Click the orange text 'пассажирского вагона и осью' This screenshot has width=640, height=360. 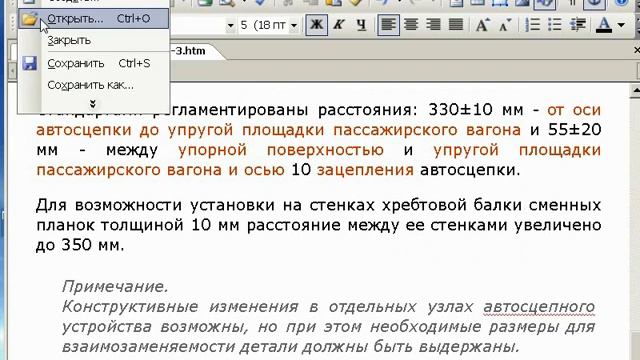tap(160, 170)
